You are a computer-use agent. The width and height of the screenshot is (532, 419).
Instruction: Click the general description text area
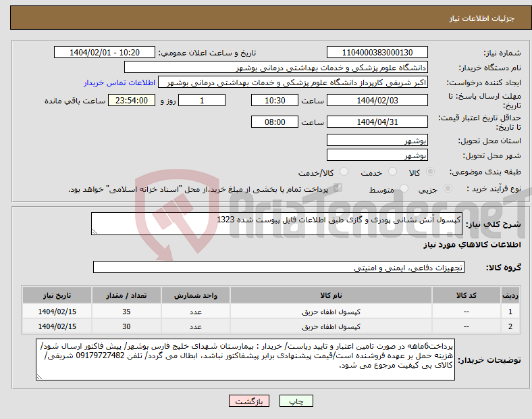click(277, 224)
